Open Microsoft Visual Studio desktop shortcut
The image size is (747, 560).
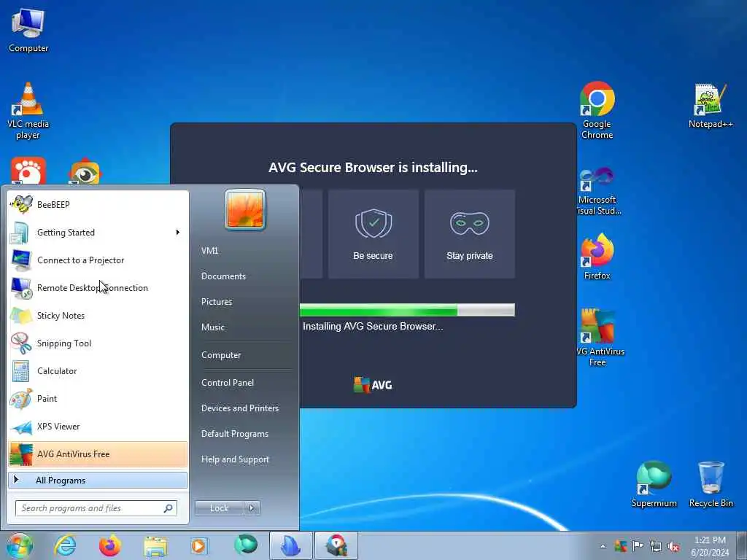pyautogui.click(x=597, y=190)
